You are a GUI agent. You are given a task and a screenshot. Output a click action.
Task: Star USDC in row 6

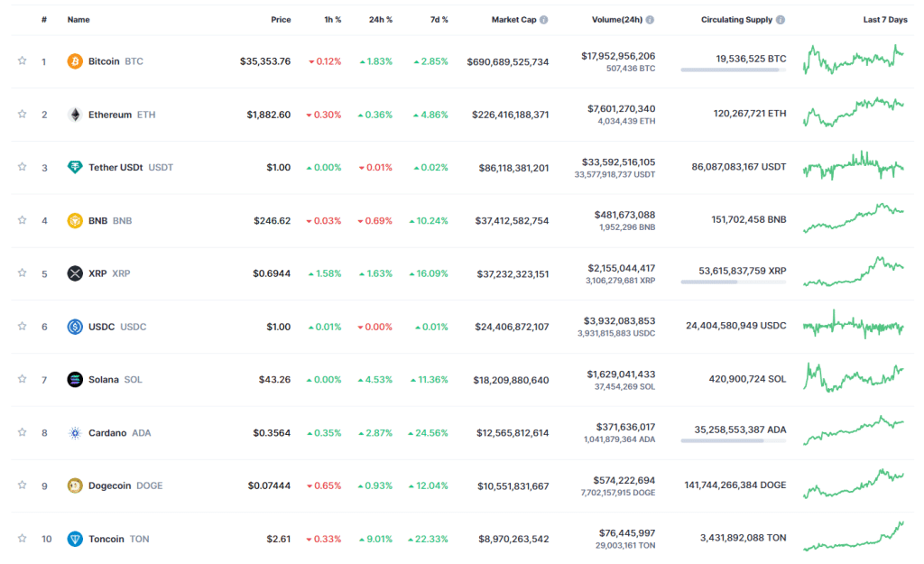[22, 326]
